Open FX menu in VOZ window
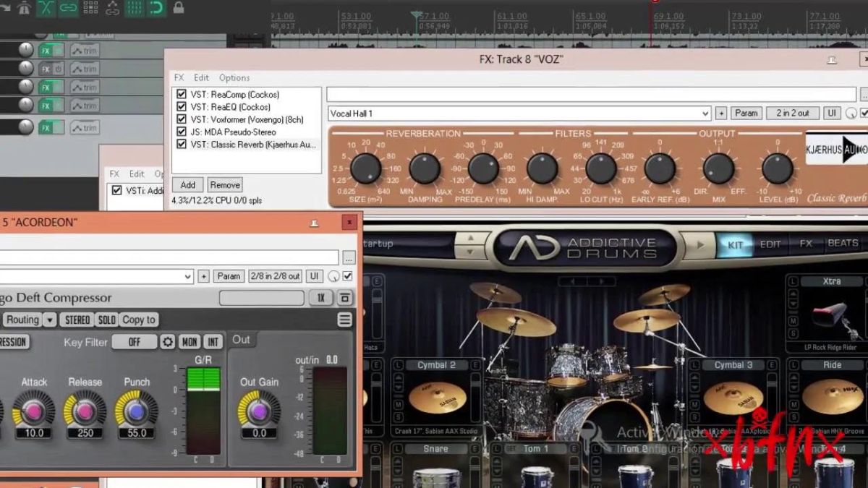The height and width of the screenshot is (488, 868). click(x=179, y=77)
